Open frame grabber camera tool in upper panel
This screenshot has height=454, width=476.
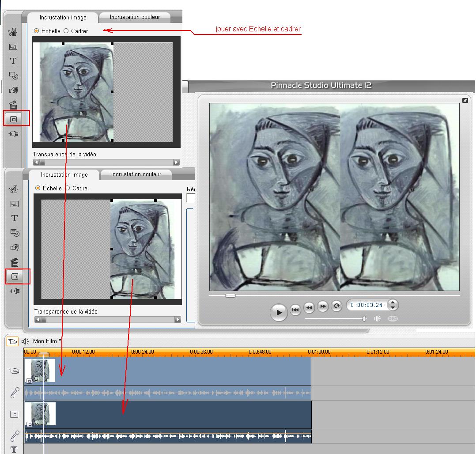click(13, 90)
